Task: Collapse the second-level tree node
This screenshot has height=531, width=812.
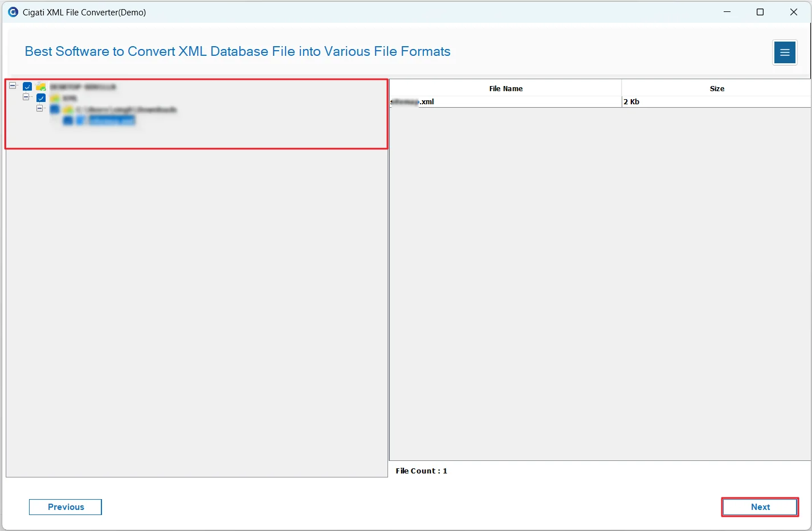Action: [x=26, y=97]
